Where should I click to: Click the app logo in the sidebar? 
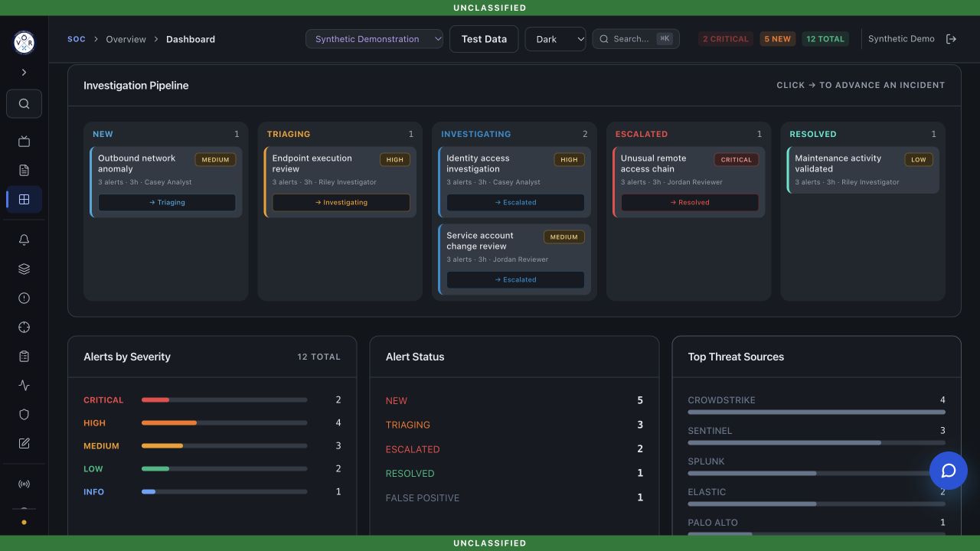[x=24, y=42]
